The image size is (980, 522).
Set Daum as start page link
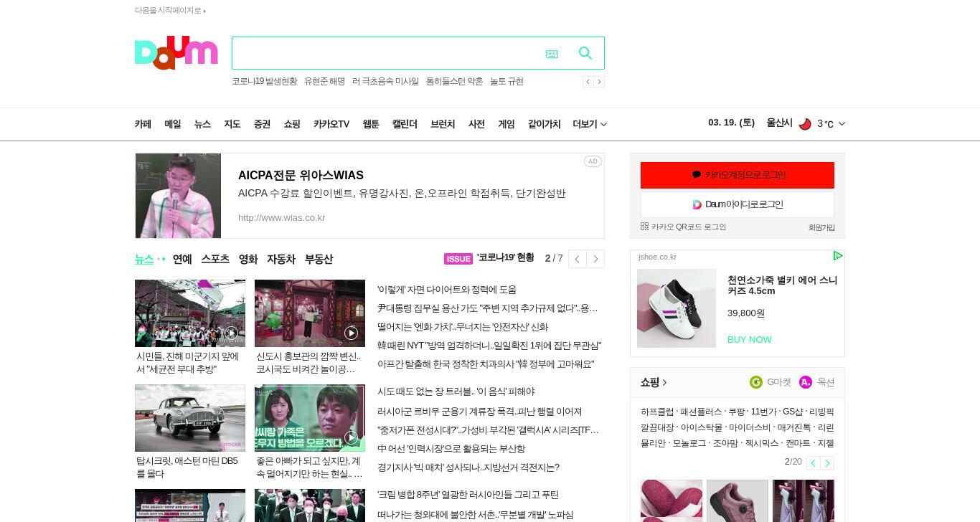tap(170, 10)
